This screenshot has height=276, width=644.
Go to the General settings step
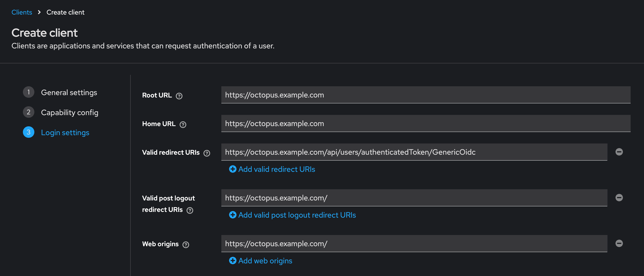pyautogui.click(x=69, y=92)
